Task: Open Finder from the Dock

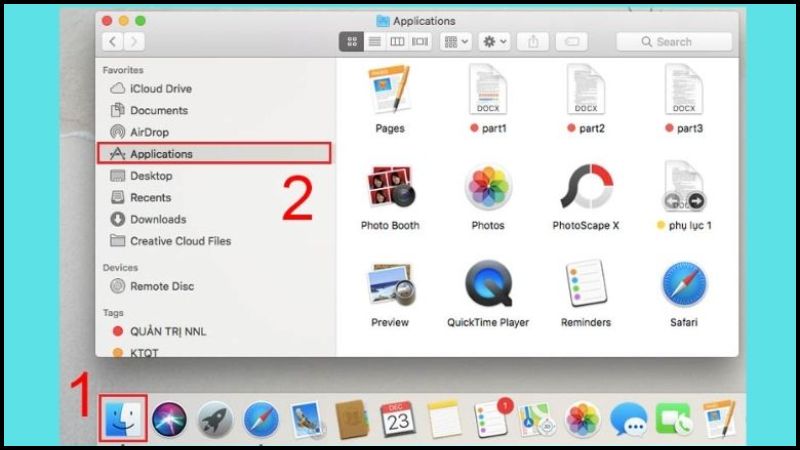Action: (x=123, y=419)
